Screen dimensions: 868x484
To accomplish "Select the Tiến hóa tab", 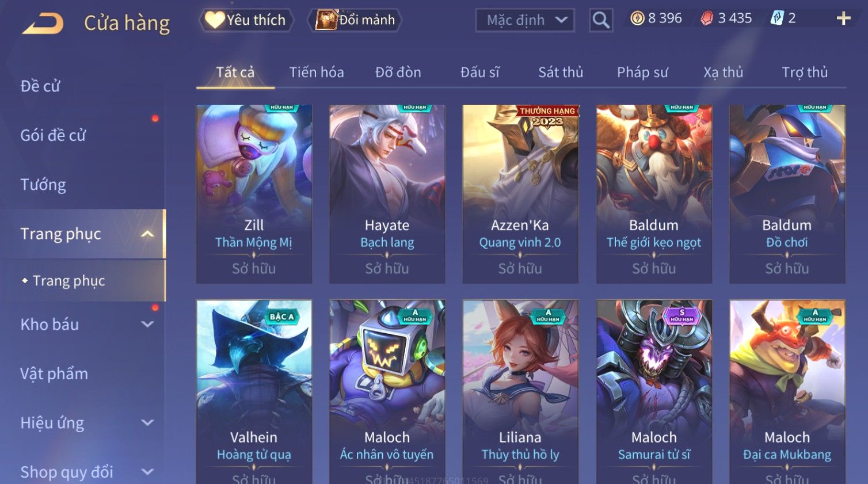I will [317, 72].
